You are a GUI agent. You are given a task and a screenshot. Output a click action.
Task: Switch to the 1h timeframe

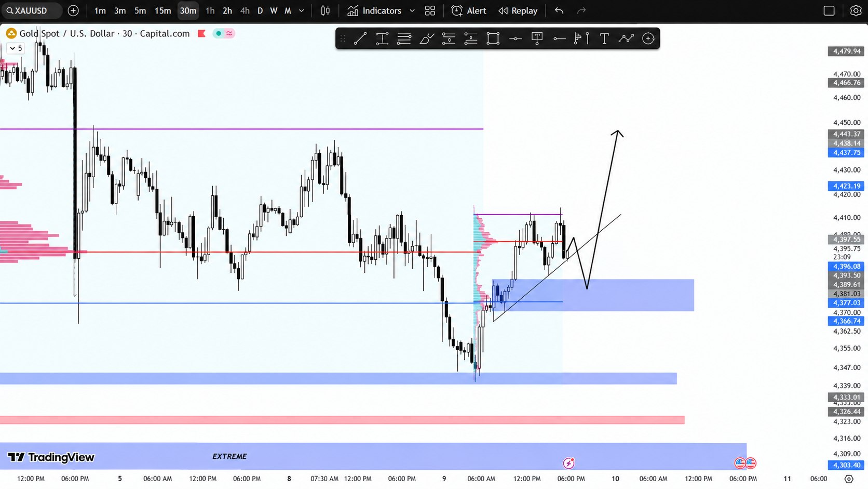pos(210,10)
